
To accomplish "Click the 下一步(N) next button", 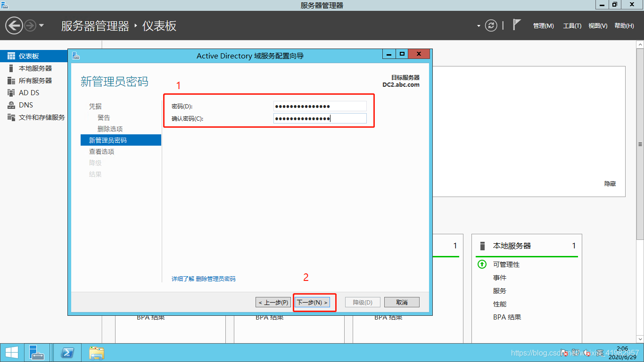I will [x=312, y=302].
